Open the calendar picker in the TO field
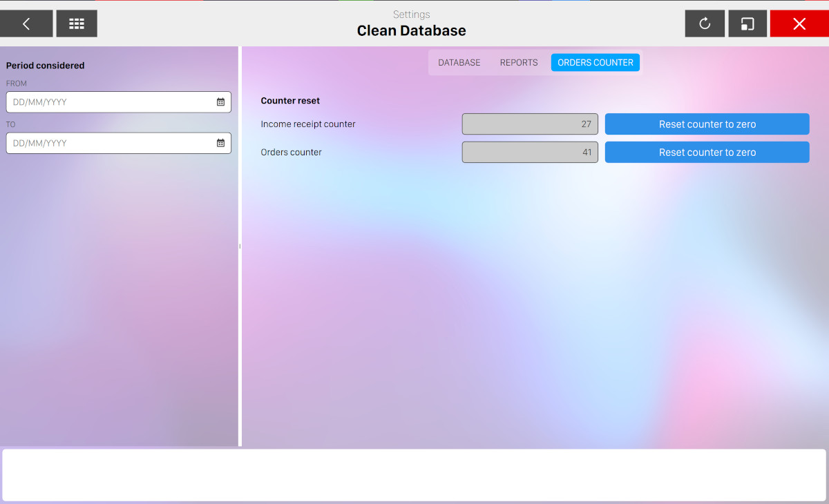The width and height of the screenshot is (829, 504). [220, 143]
